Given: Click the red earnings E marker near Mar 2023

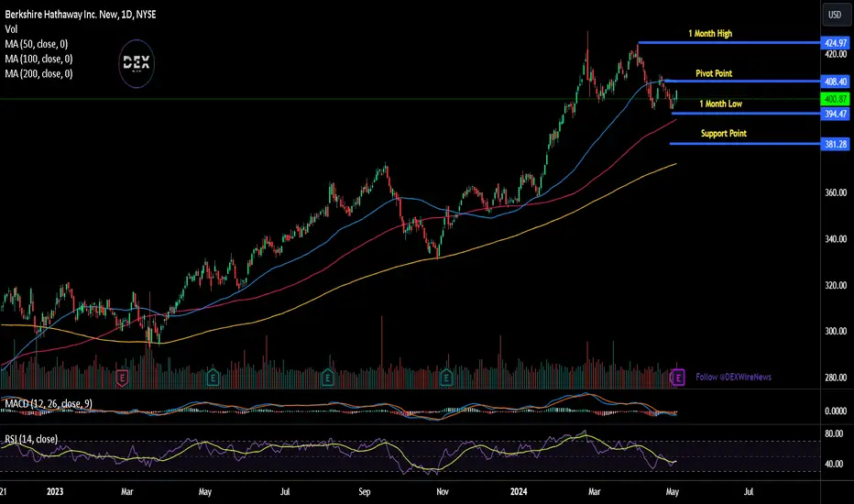Looking at the screenshot, I should pos(122,378).
